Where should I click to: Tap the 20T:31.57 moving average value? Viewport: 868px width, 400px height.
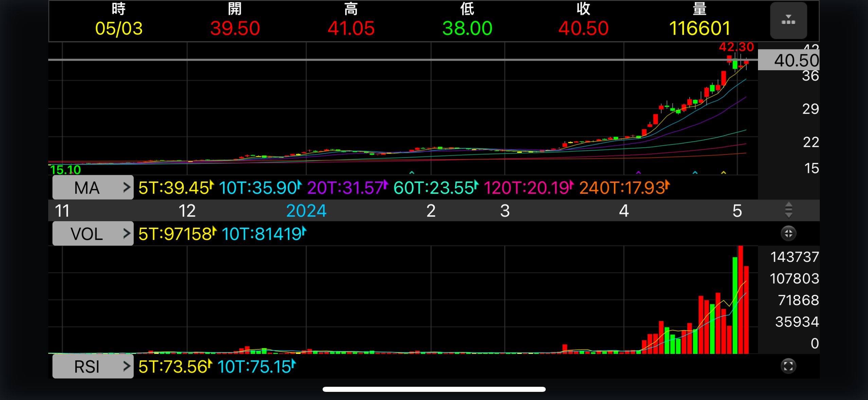[x=346, y=188]
